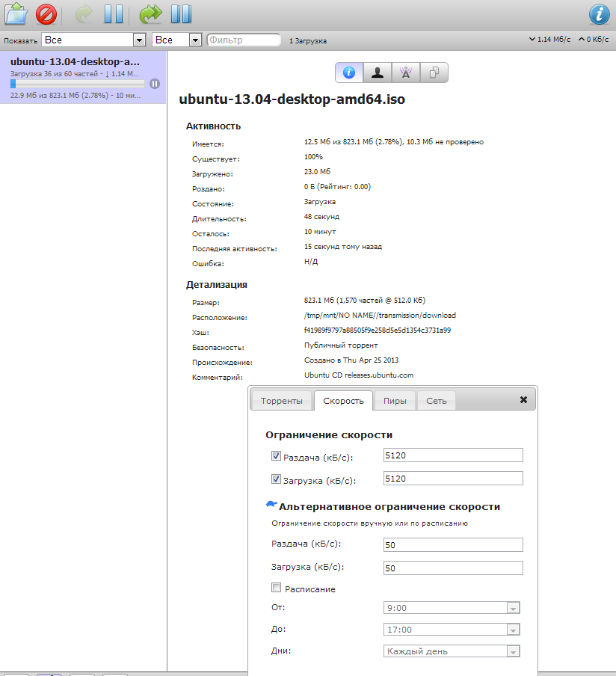Click the alternative Загрузка field containing 50
Viewport: 616px width, 676px height.
pos(453,568)
